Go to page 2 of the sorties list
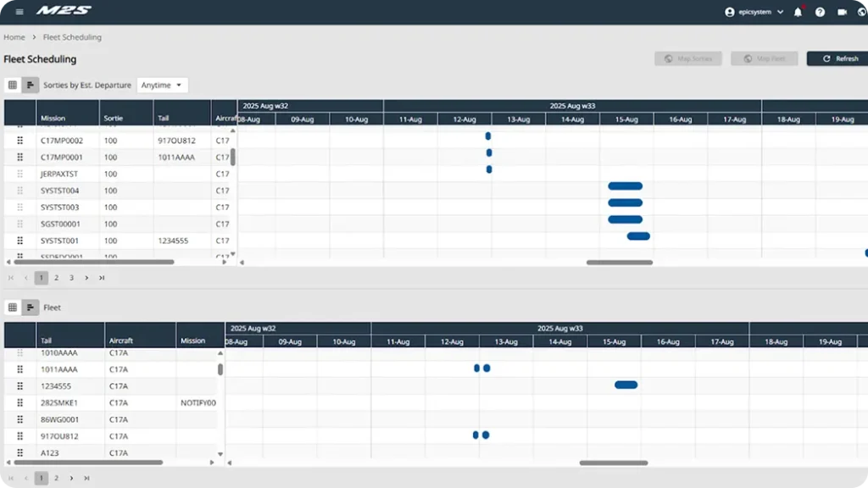This screenshot has height=488, width=868. [x=56, y=277]
